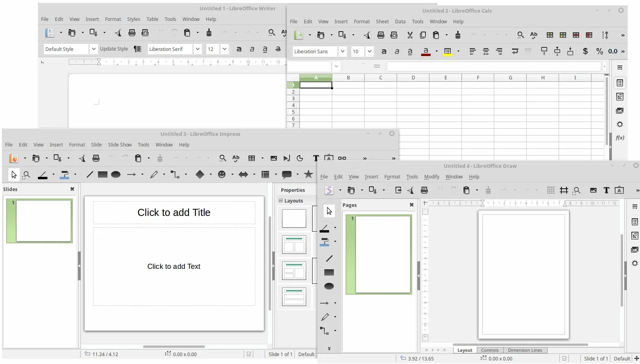Viewport: 640px width, 364px height.
Task: Open Gallery deck in Calc sidebar
Action: point(620,111)
